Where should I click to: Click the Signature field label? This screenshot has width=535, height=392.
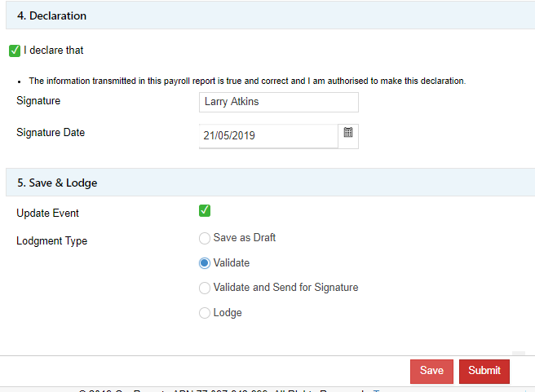(x=38, y=101)
